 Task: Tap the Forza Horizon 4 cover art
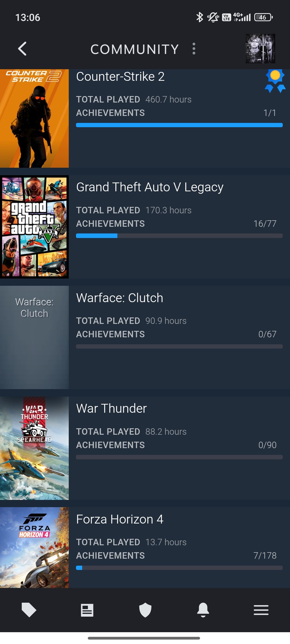[x=34, y=547]
